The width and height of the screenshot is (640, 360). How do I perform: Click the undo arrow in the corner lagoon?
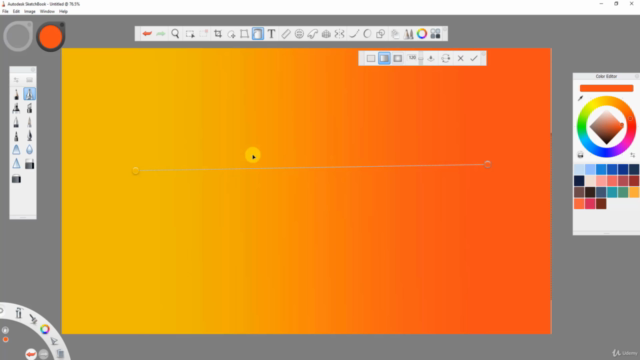point(31,354)
